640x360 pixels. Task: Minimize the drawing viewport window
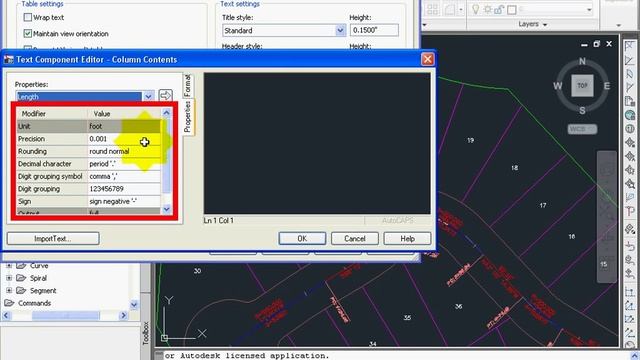(584, 44)
